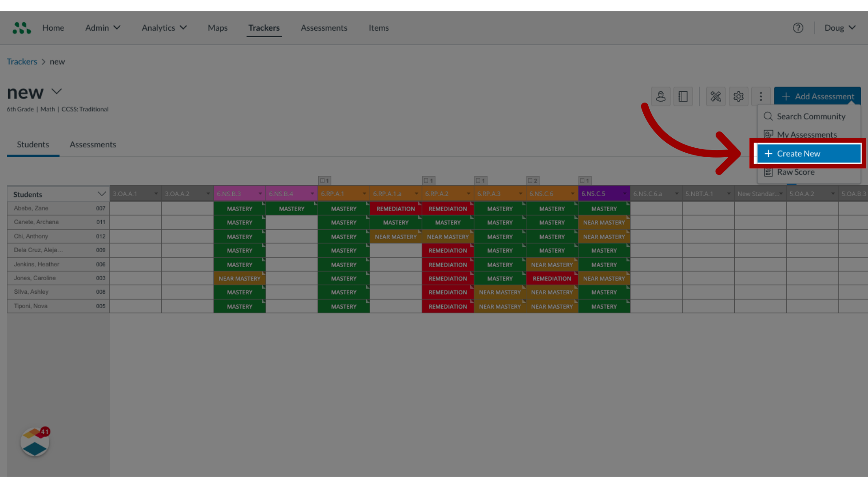Click student Chi, Anthony row

tap(58, 236)
